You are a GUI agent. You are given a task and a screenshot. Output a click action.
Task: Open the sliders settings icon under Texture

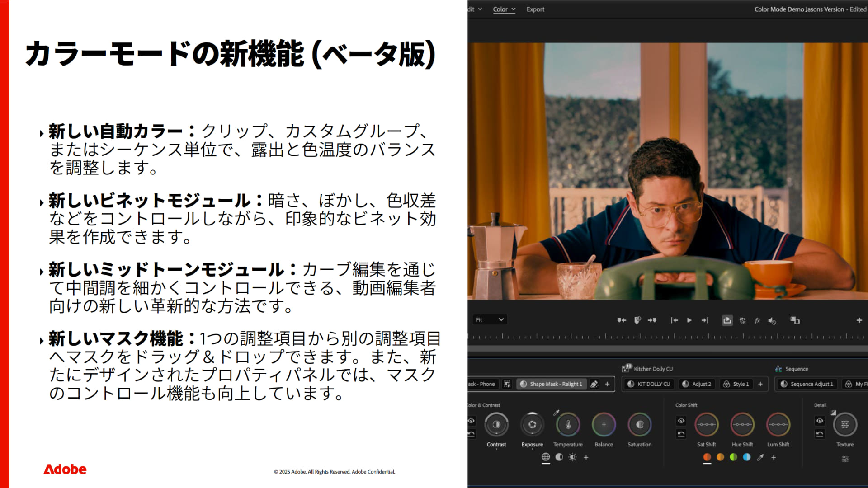click(x=845, y=459)
